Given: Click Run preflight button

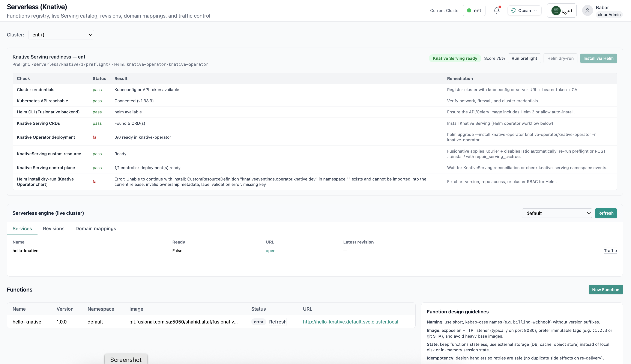Looking at the screenshot, I should [x=524, y=58].
